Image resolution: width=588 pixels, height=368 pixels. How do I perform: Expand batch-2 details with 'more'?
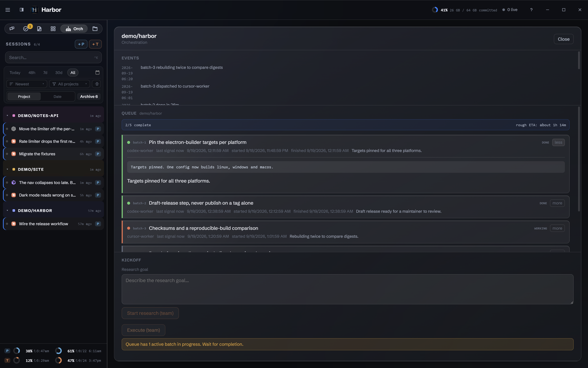(x=557, y=203)
